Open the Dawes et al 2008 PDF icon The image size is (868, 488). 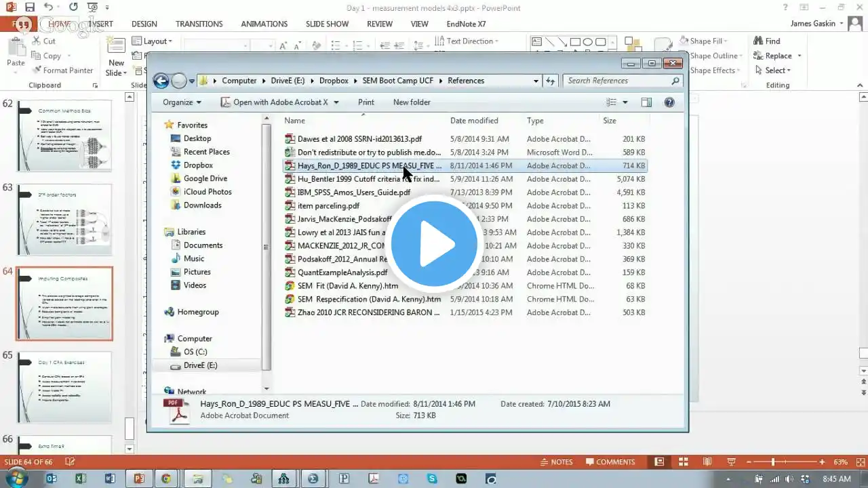[290, 139]
